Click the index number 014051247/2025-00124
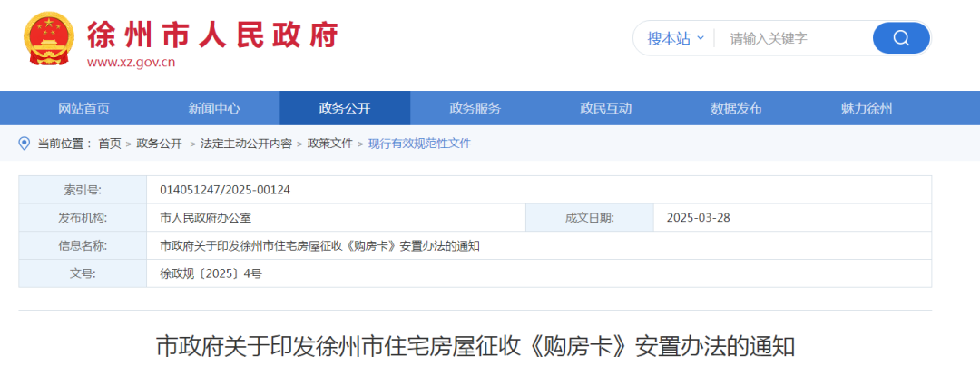The height and width of the screenshot is (367, 980). point(225,190)
